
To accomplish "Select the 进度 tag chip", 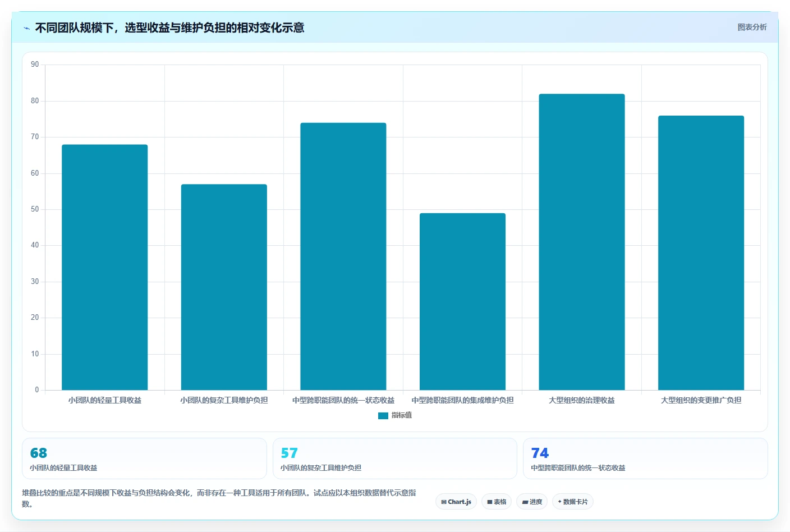I will pos(532,502).
